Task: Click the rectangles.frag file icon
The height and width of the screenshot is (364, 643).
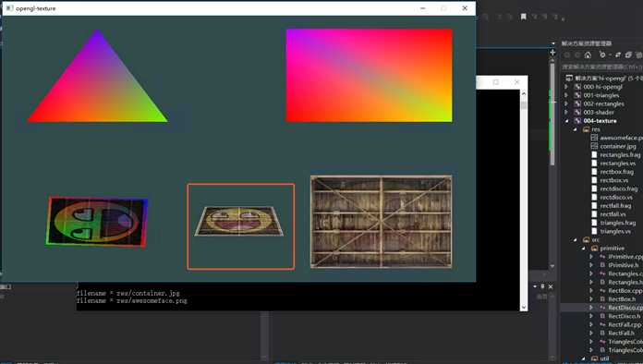Action: pyautogui.click(x=594, y=154)
